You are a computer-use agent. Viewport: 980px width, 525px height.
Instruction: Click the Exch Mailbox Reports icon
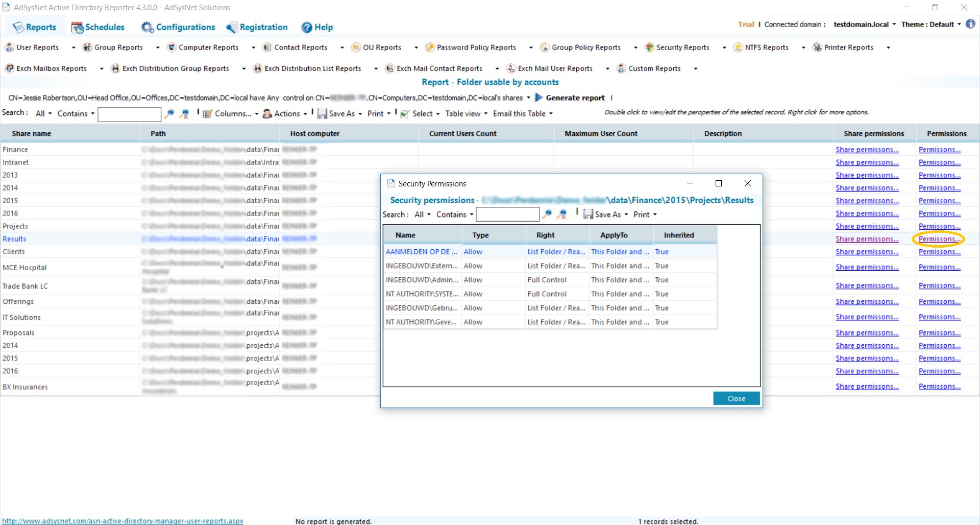[9, 68]
